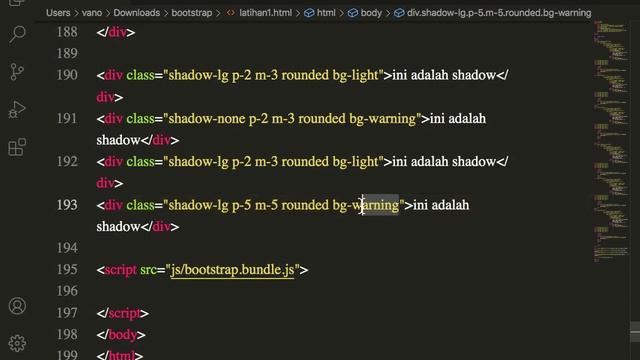Click line number 193 in gutter
The image size is (640, 360).
click(x=67, y=205)
